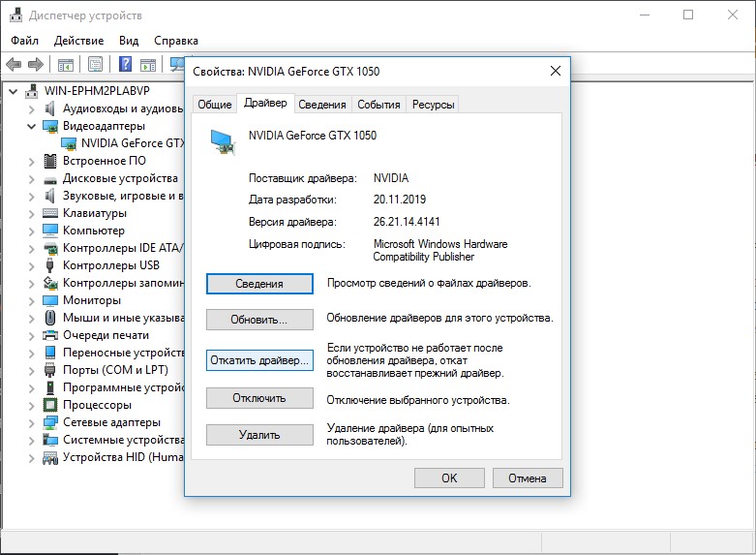Image resolution: width=756 pixels, height=555 pixels.
Task: Open the Файл menu
Action: coord(24,41)
